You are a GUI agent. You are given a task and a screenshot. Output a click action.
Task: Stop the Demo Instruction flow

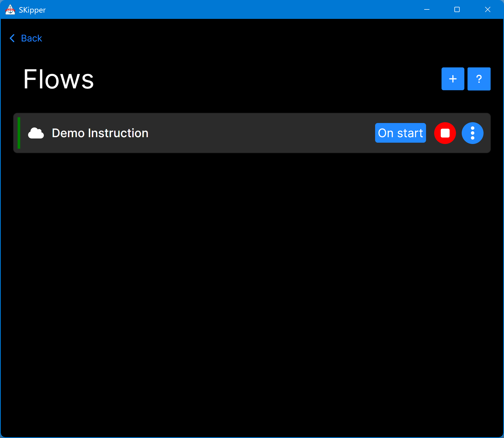(445, 133)
